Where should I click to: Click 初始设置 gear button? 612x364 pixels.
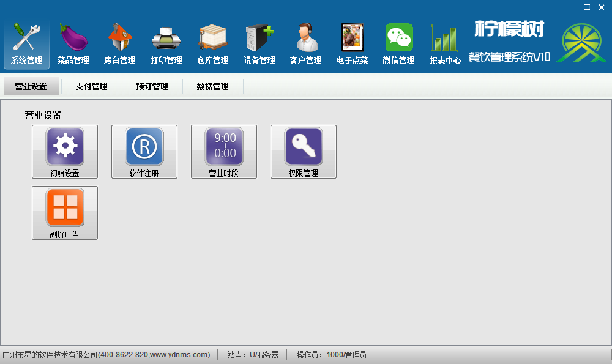[x=65, y=152]
